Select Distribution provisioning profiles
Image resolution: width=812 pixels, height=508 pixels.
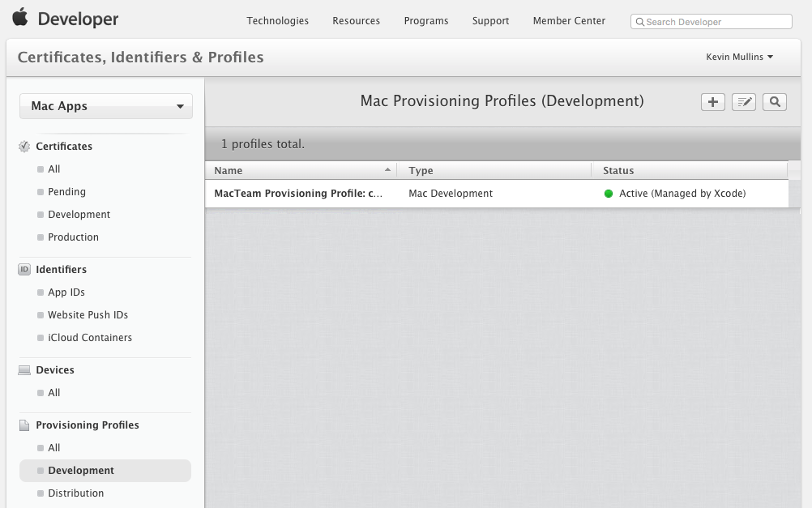[75, 493]
